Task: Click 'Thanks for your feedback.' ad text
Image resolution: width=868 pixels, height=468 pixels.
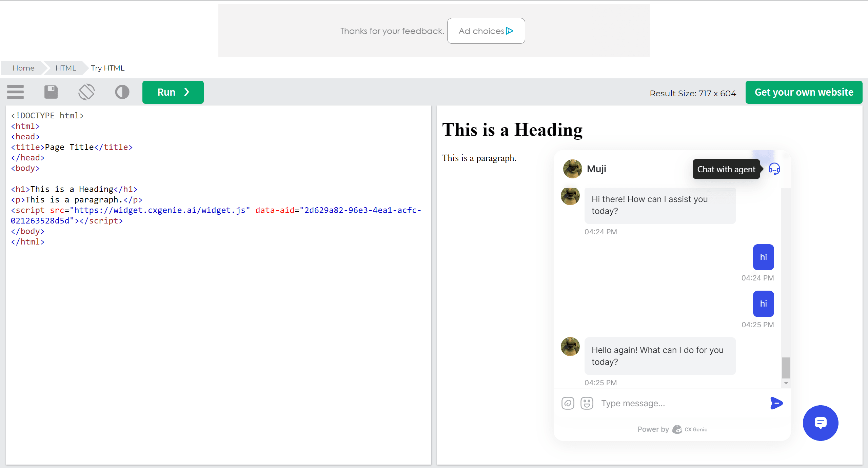Action: click(x=392, y=31)
